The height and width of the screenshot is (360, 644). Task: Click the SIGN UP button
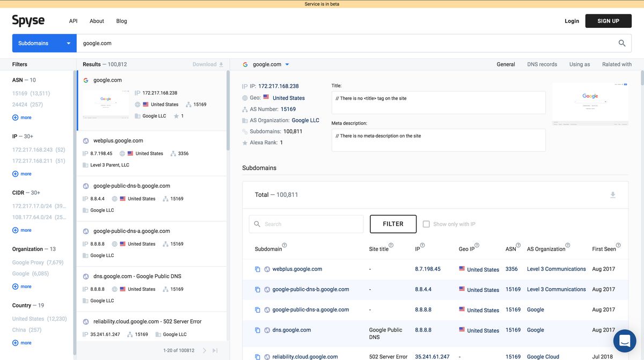608,21
